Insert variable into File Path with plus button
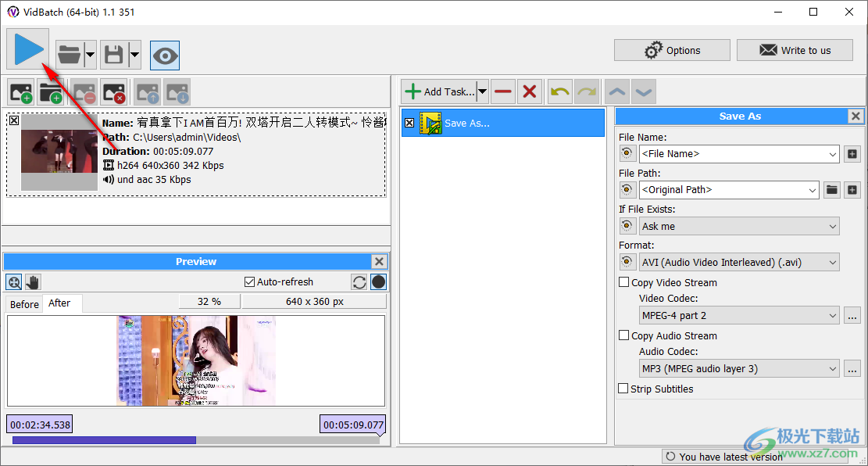The height and width of the screenshot is (466, 868). pyautogui.click(x=852, y=190)
